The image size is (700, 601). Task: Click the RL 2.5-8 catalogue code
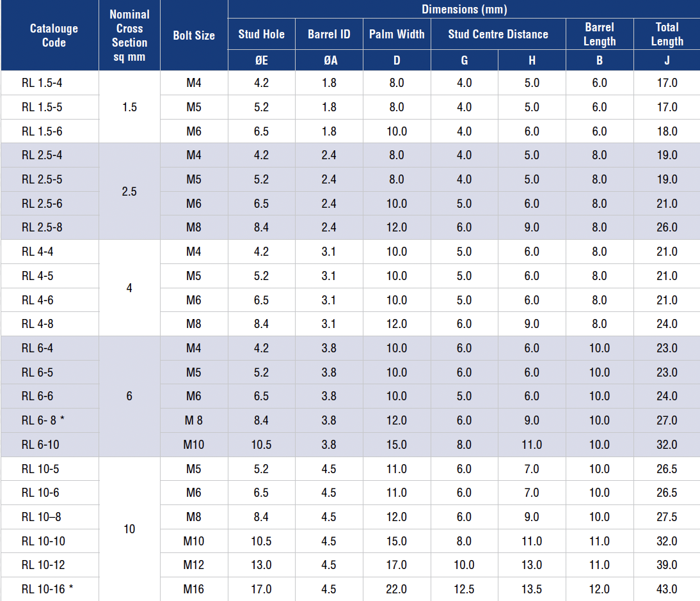42,228
